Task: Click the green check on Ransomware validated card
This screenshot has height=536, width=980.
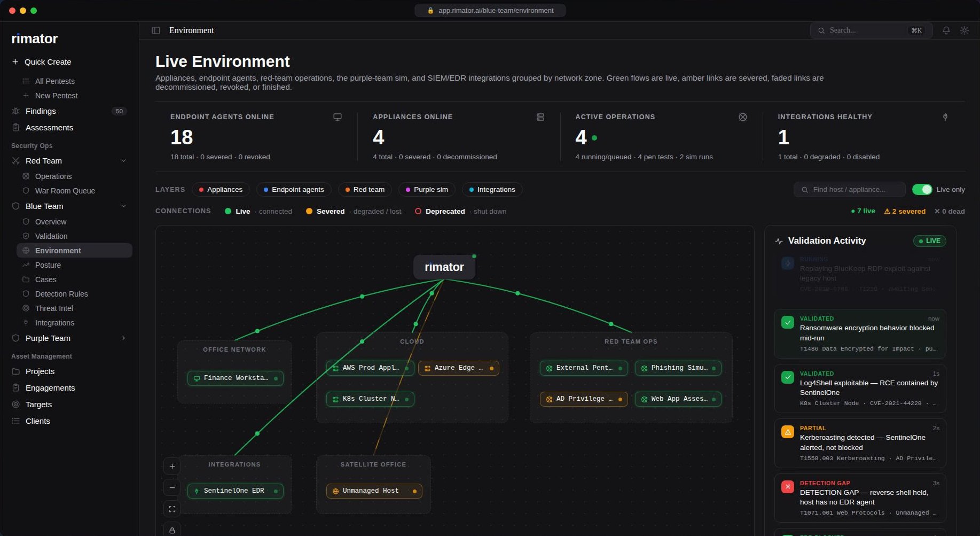Action: pos(788,322)
